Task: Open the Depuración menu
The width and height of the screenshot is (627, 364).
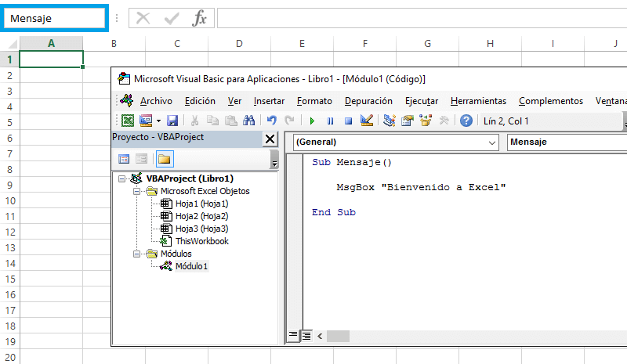Action: 368,101
